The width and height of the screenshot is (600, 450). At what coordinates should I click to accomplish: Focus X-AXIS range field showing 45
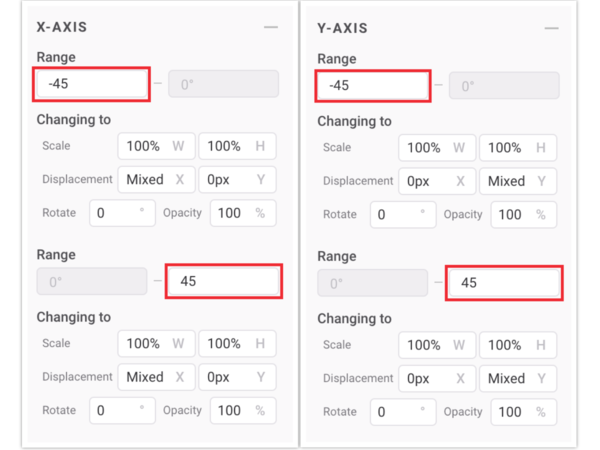click(x=224, y=281)
